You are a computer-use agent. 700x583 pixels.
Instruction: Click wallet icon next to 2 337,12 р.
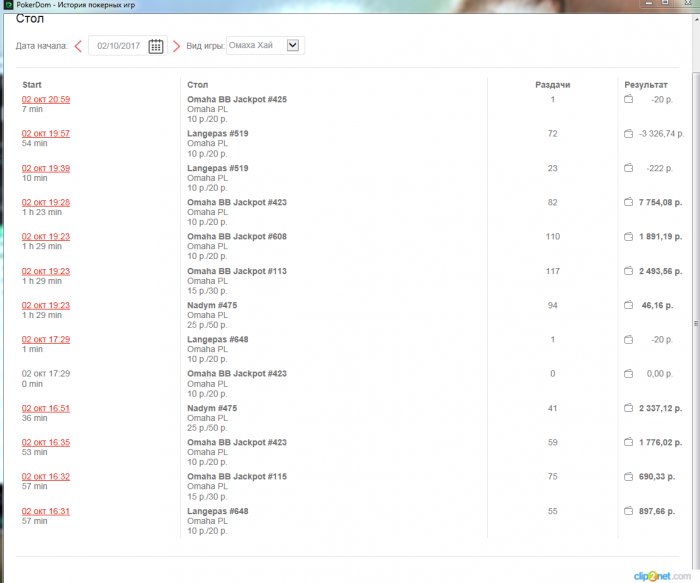(x=629, y=408)
